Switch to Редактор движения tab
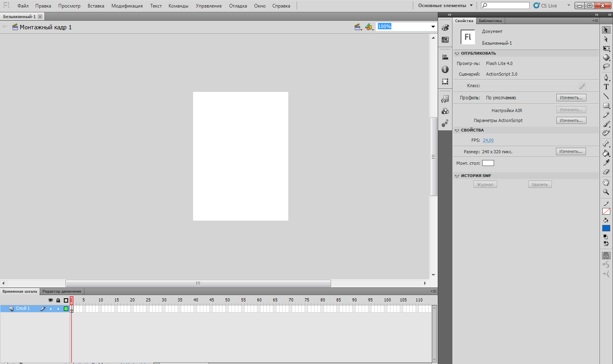 click(x=61, y=291)
